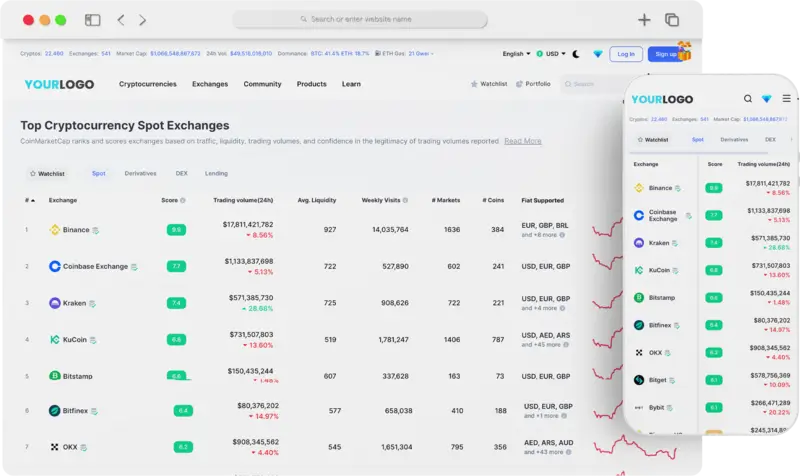This screenshot has width=800, height=476.
Task: Click the OKX logo icon in table
Action: coord(55,447)
